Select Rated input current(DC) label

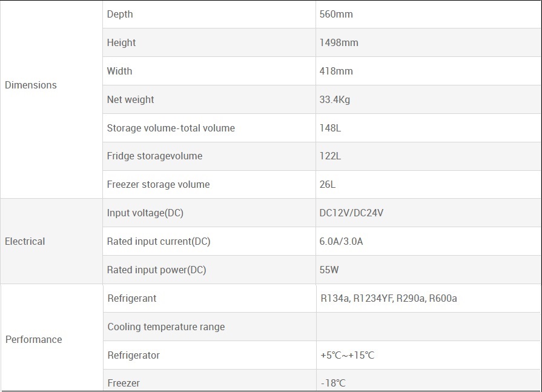point(159,242)
